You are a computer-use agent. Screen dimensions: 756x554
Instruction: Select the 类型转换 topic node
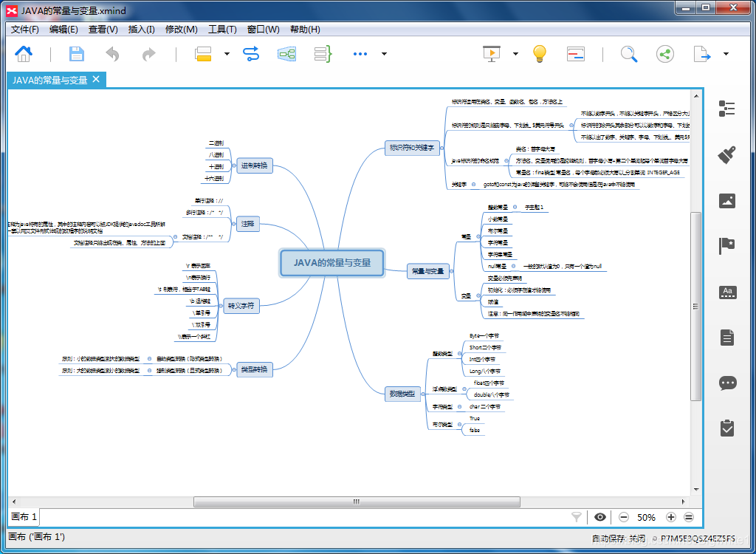(255, 369)
